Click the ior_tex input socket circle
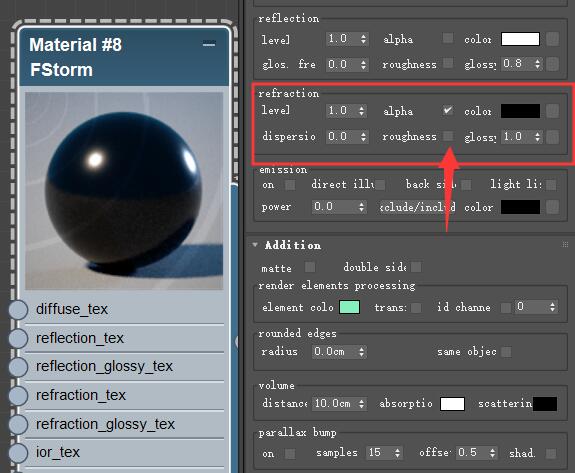Screen dimensions: 575x473 (18, 452)
